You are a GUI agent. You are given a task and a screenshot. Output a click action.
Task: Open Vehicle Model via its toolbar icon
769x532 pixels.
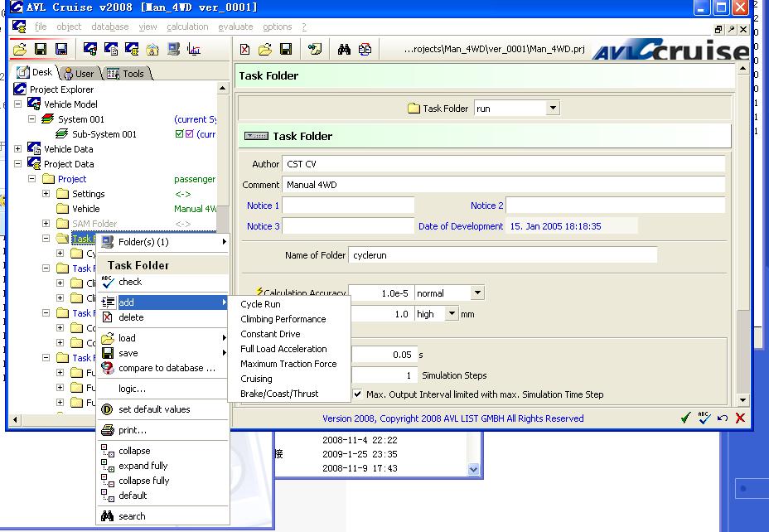(89, 49)
